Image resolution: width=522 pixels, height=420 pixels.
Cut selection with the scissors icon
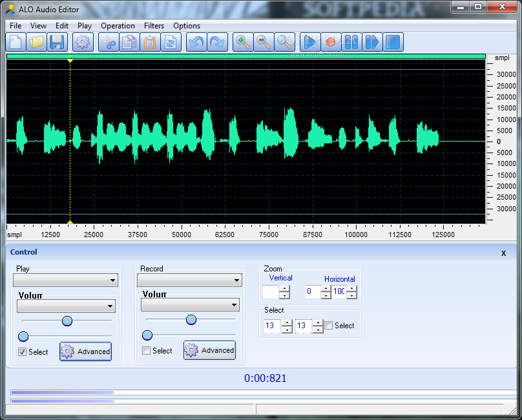coord(109,42)
